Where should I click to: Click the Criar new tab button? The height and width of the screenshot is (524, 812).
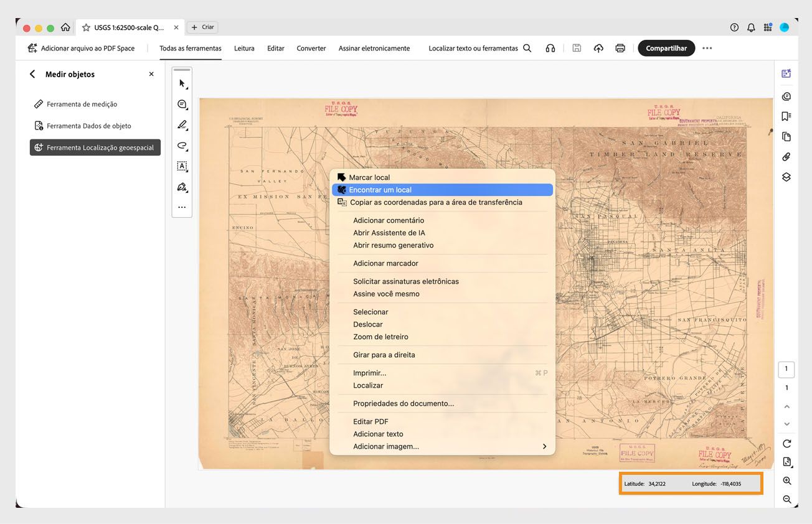tap(203, 27)
